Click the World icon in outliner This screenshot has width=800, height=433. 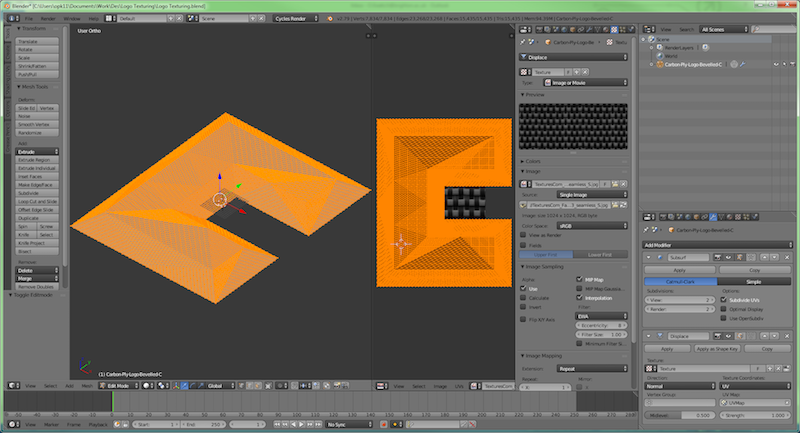(x=661, y=55)
